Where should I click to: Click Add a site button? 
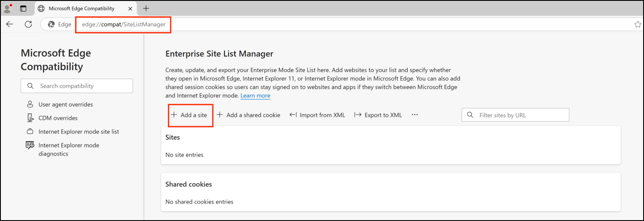click(189, 115)
